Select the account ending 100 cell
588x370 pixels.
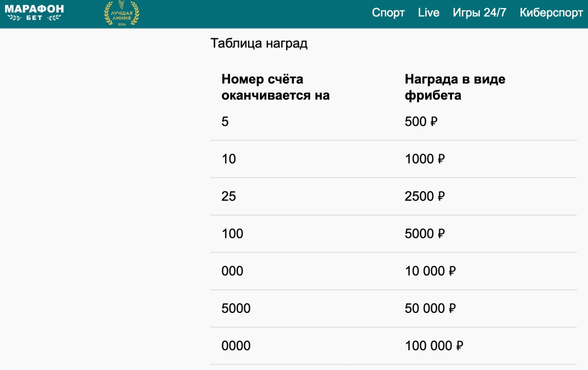(232, 234)
